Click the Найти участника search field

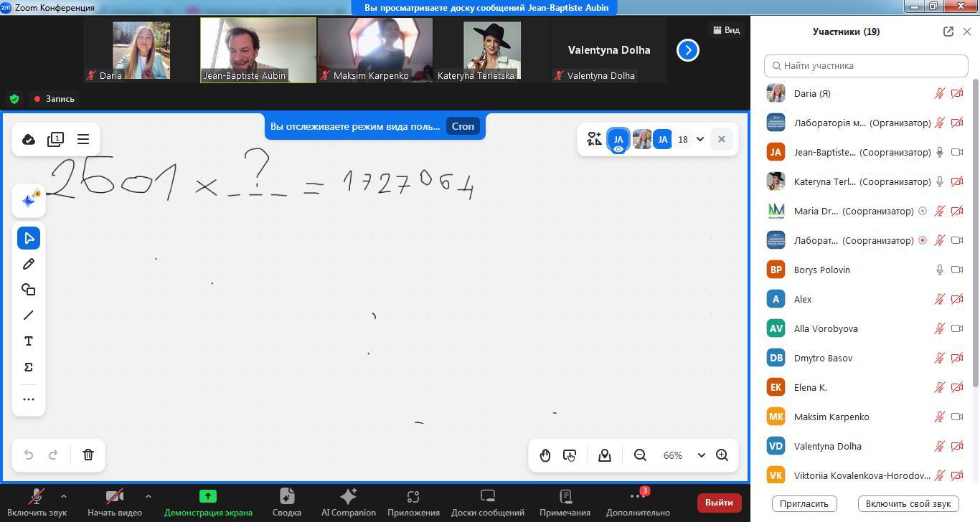[866, 65]
